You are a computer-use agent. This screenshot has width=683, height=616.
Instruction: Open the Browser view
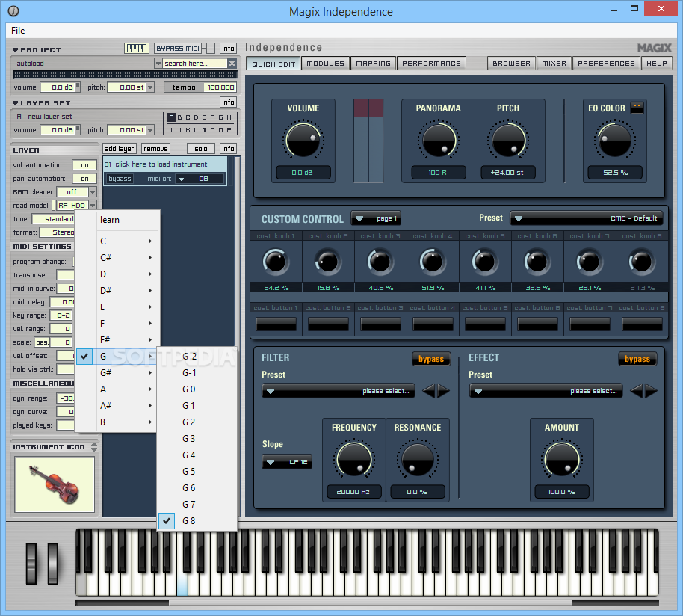pos(511,64)
